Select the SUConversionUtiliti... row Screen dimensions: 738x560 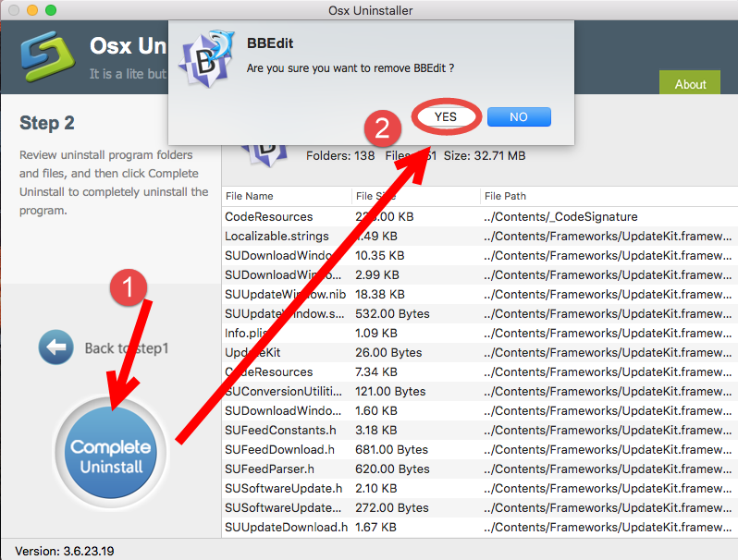[480, 391]
